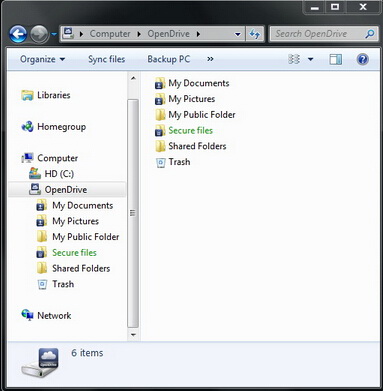Click the navigation pane scroll up arrow
383x391 pixels.
(x=133, y=79)
